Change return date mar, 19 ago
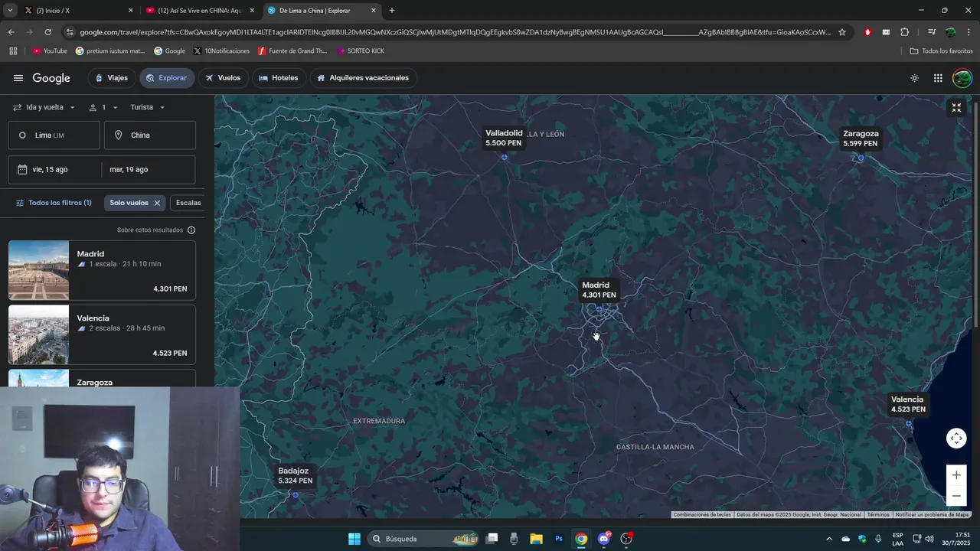The height and width of the screenshot is (551, 980). [149, 170]
